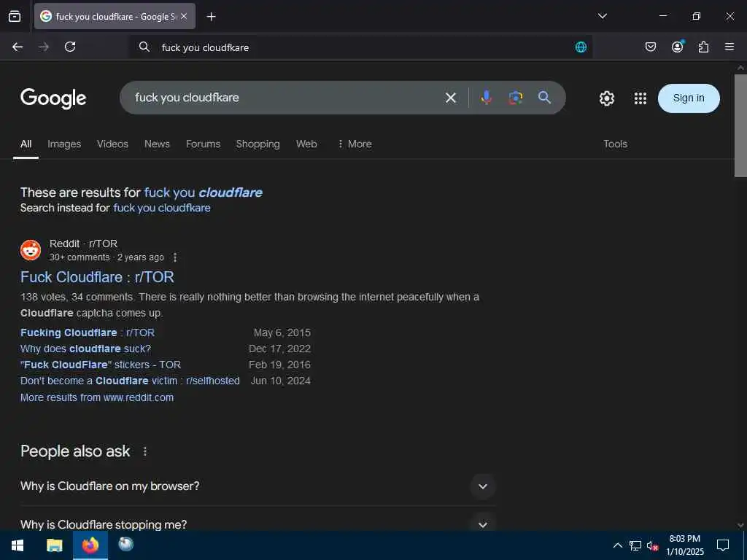Open network status tray icon
Image resolution: width=747 pixels, height=560 pixels.
pyautogui.click(x=635, y=545)
